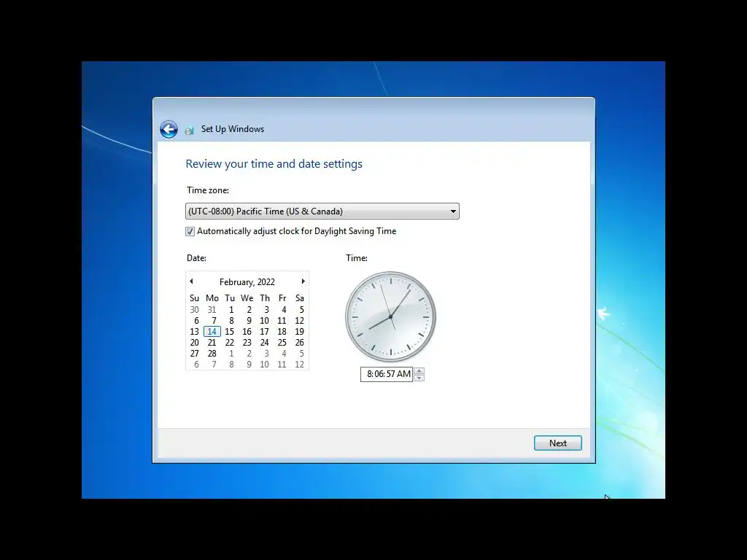The width and height of the screenshot is (747, 560).
Task: Click the February, 2022 calendar header
Action: coord(247,282)
